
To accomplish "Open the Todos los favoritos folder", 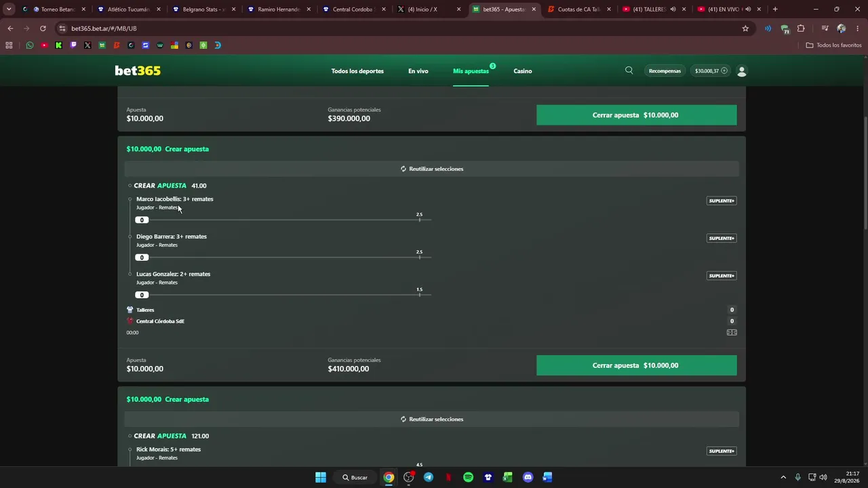I will click(834, 45).
